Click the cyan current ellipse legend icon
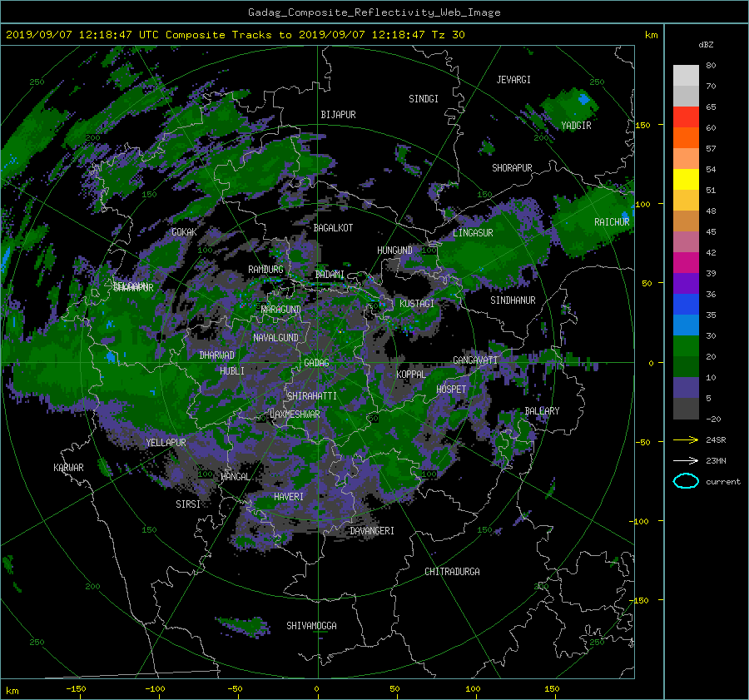Viewport: 749px width, 700px height. point(686,481)
